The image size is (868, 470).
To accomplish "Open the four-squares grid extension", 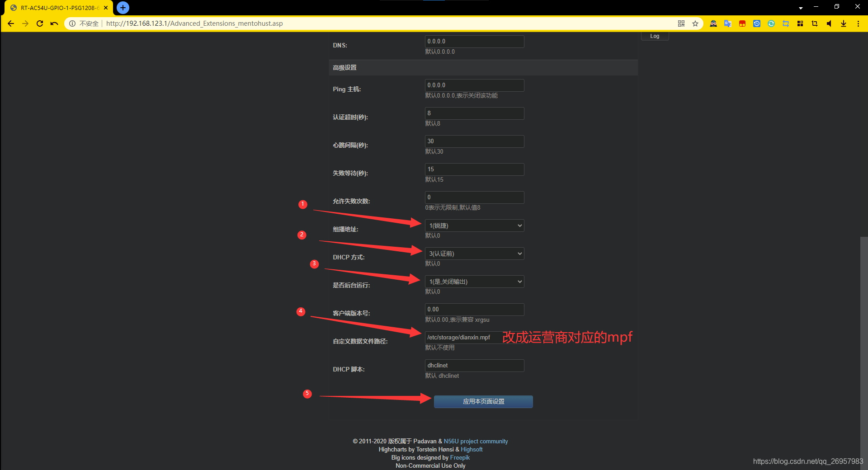I will [800, 23].
